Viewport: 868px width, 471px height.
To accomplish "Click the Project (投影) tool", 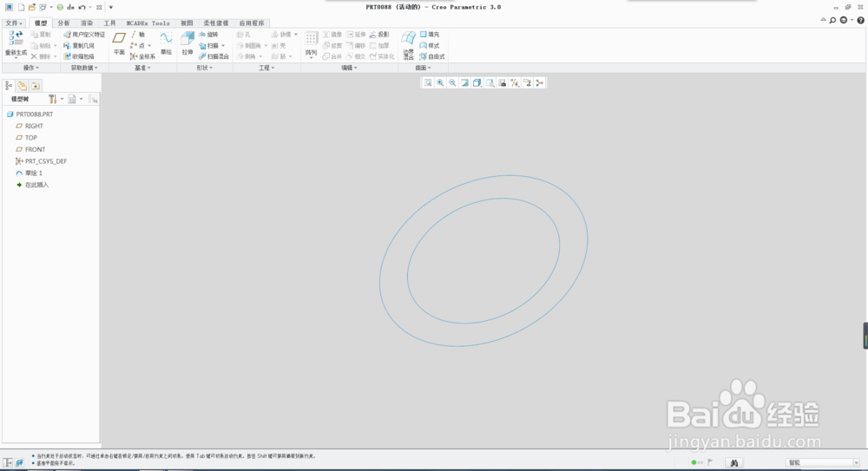I will tap(380, 35).
